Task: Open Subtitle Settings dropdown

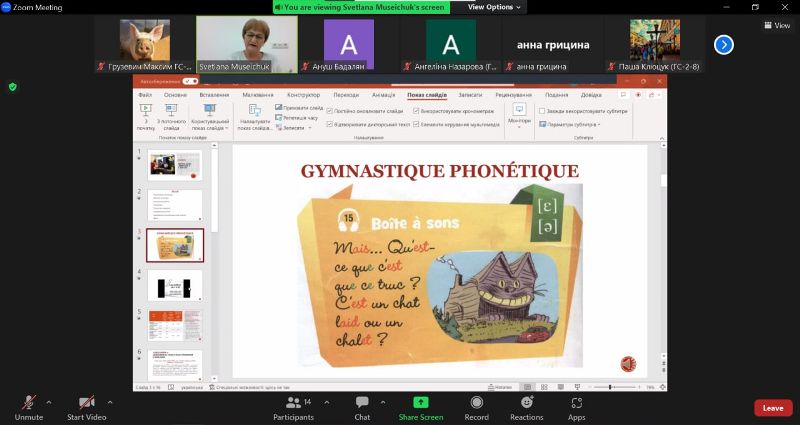Action: coord(570,124)
